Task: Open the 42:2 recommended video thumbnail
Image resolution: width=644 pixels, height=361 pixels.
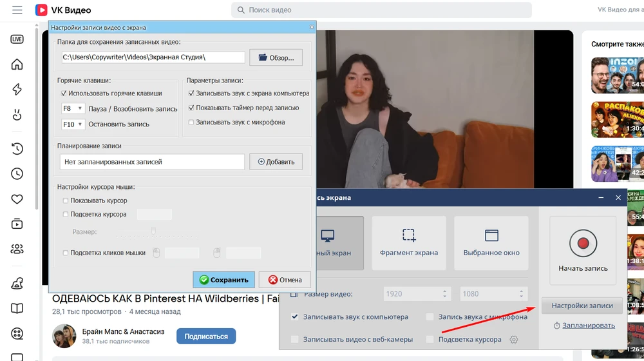Action: click(618, 164)
